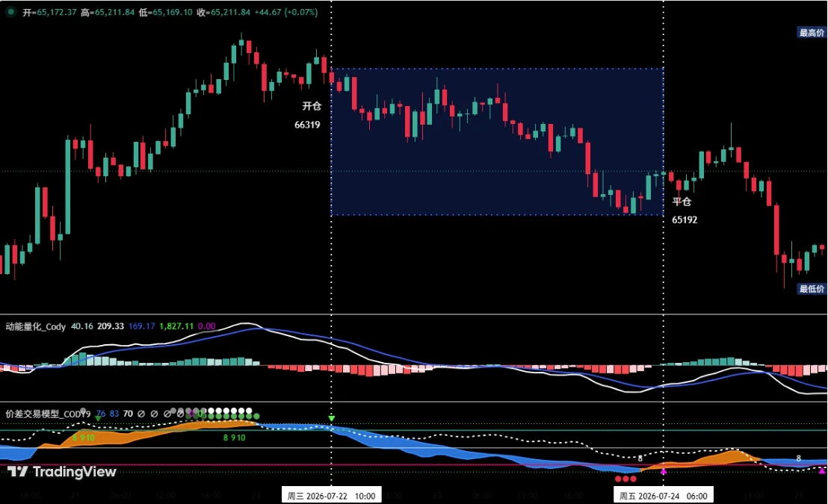The height and width of the screenshot is (504, 828).
Task: Select the 价差交易模型_CODY9 indicator title
Action: pyautogui.click(x=48, y=414)
